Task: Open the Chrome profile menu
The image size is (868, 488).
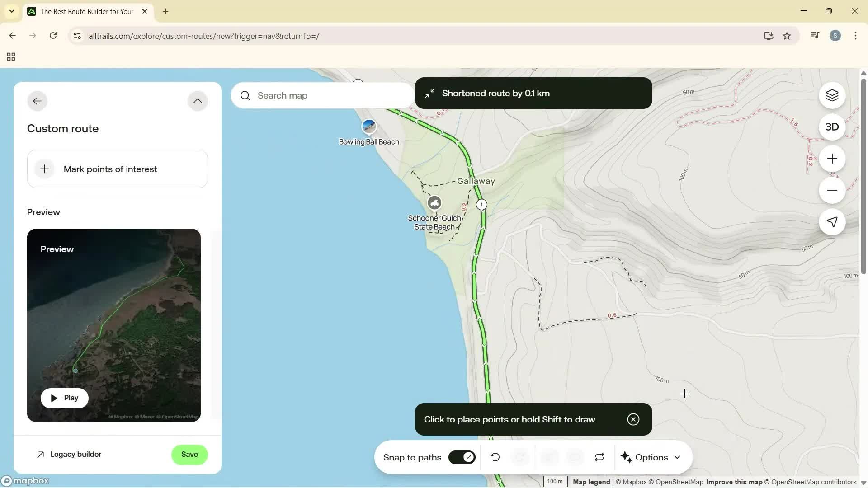Action: [x=835, y=36]
